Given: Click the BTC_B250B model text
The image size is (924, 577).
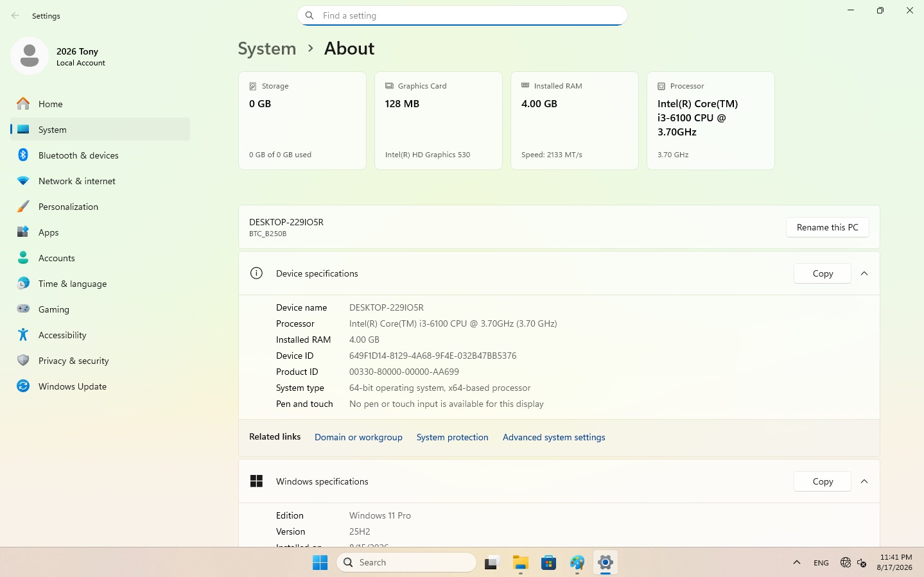Looking at the screenshot, I should pos(268,234).
